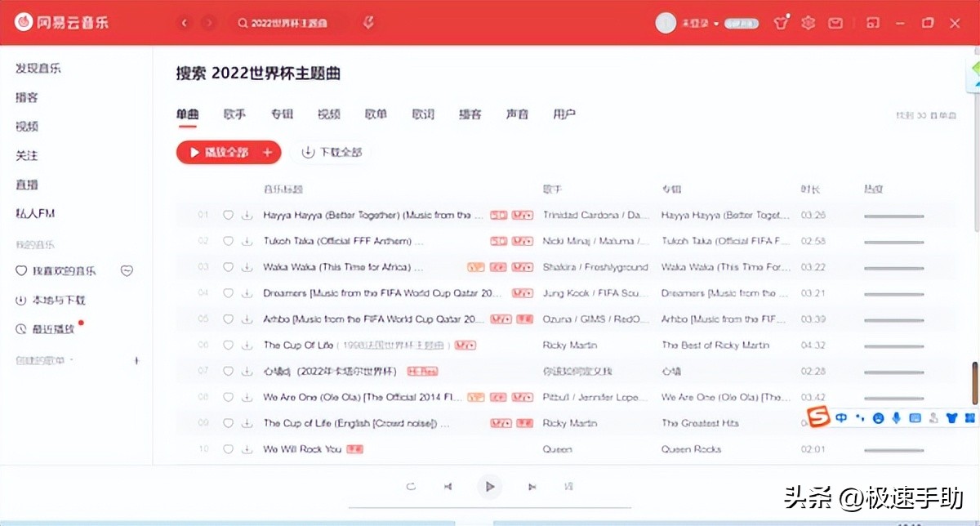Expand the user account dropdown arrow
The image size is (980, 526).
[x=716, y=23]
